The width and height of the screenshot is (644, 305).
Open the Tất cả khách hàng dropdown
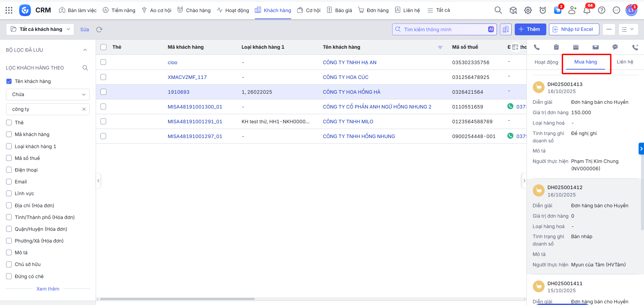click(x=40, y=29)
